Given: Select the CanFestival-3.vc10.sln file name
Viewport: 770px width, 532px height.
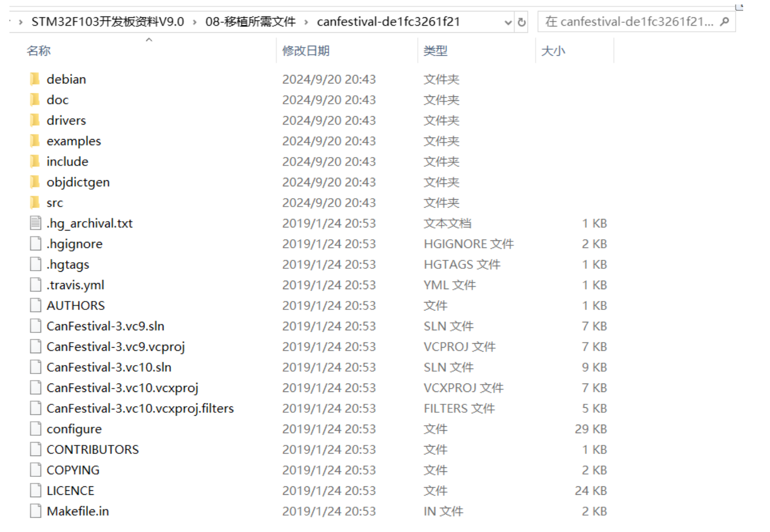Looking at the screenshot, I should coord(109,368).
